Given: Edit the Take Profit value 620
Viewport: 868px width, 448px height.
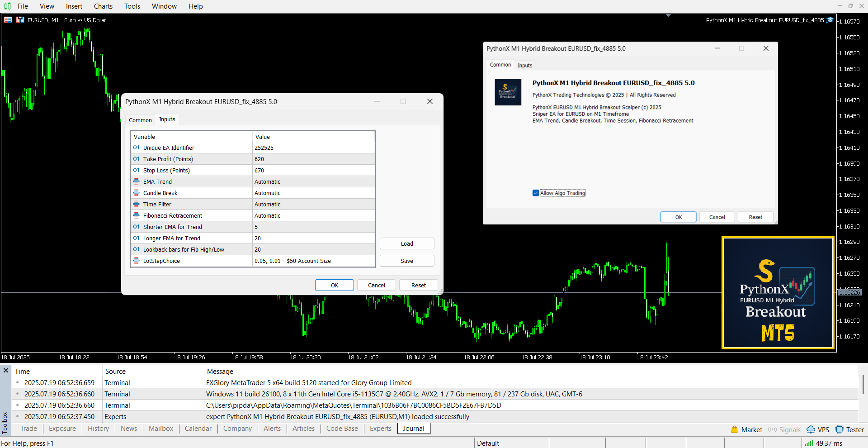Looking at the screenshot, I should 313,159.
